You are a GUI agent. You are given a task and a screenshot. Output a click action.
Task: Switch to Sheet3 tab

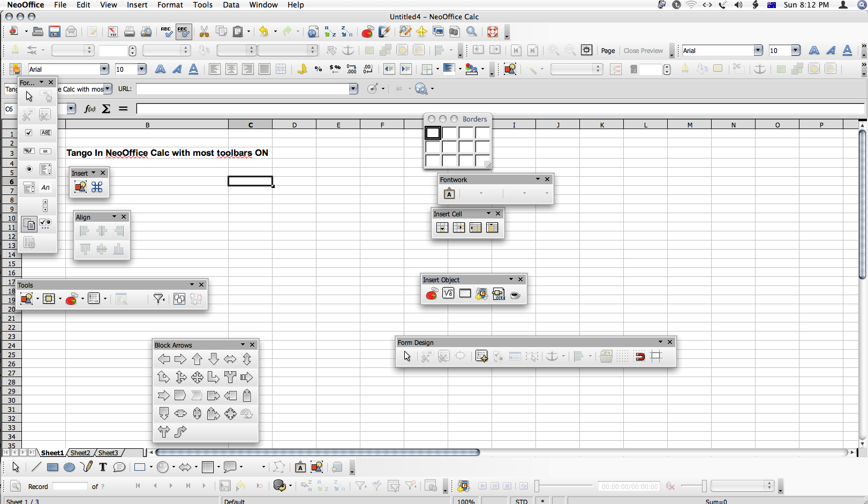[108, 453]
